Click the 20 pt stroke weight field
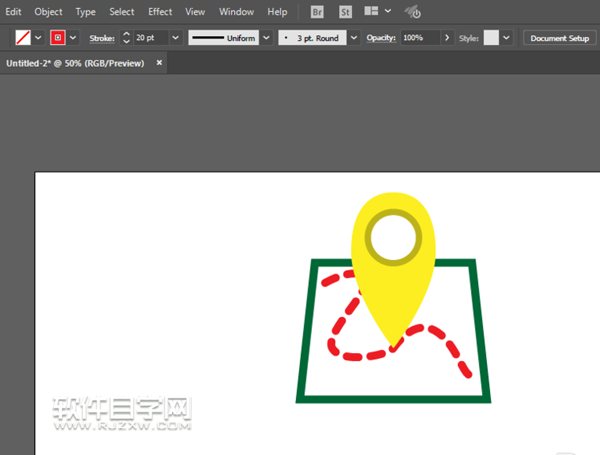600x455 pixels. [150, 37]
